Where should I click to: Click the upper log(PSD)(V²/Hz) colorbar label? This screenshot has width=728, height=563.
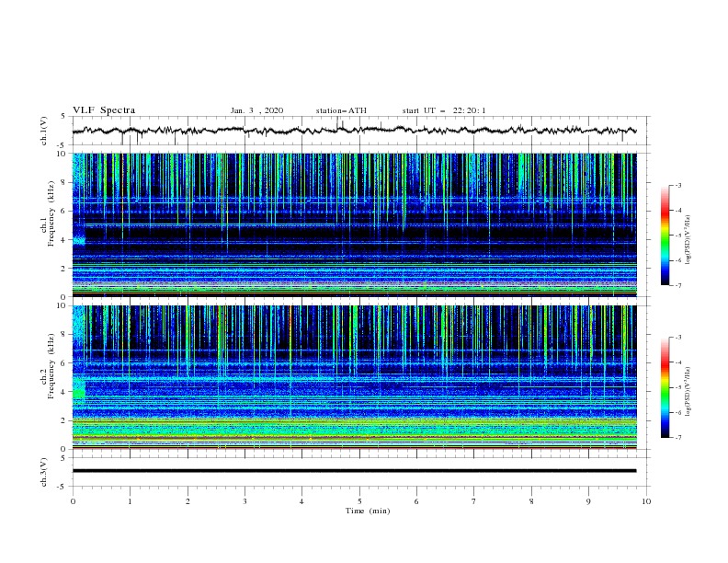click(x=688, y=240)
